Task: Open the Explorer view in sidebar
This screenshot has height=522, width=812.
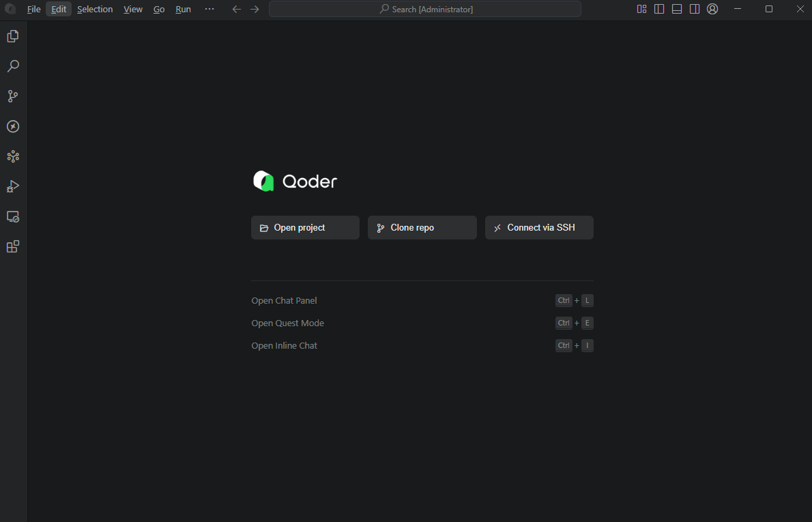Action: click(x=13, y=36)
